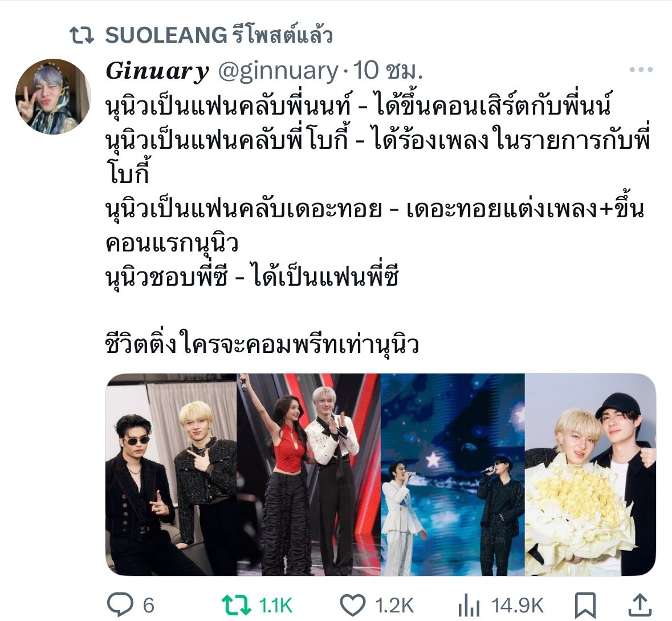The width and height of the screenshot is (672, 621).
Task: Open the 10 ชม. timestamp link
Action: [x=388, y=70]
